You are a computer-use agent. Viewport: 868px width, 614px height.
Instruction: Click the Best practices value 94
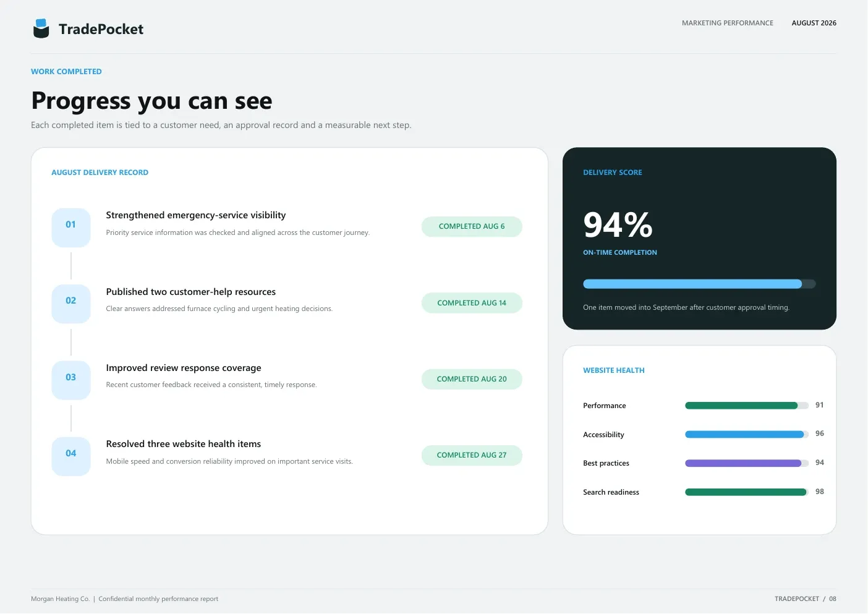820,463
